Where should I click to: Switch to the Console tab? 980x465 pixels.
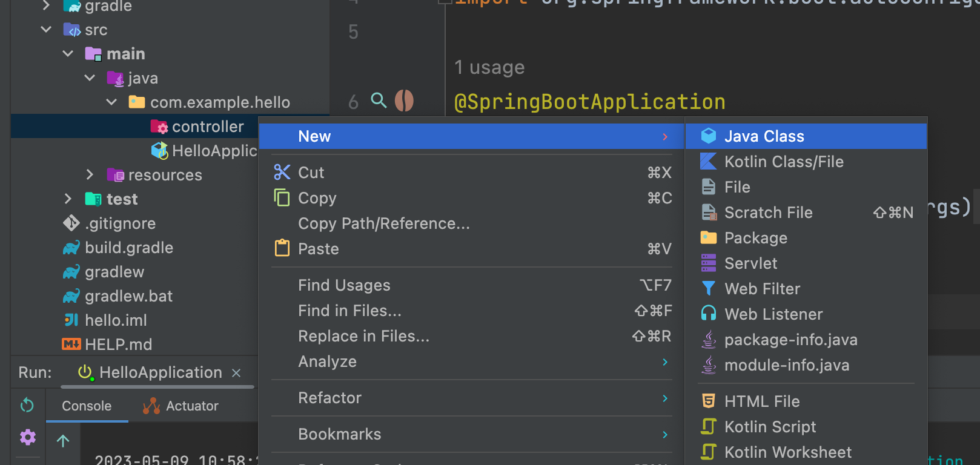coord(87,406)
